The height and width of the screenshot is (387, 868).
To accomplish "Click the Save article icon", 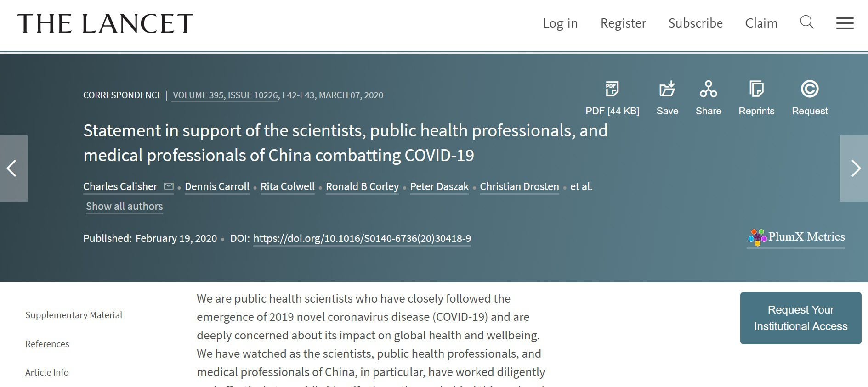I will pos(667,89).
